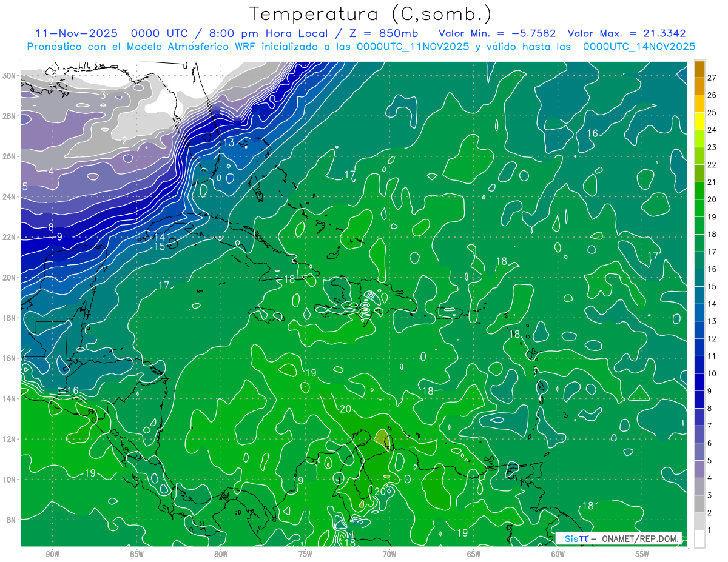The width and height of the screenshot is (728, 562).
Task: Click the "18N" latitude axis label
Action: coord(9,318)
